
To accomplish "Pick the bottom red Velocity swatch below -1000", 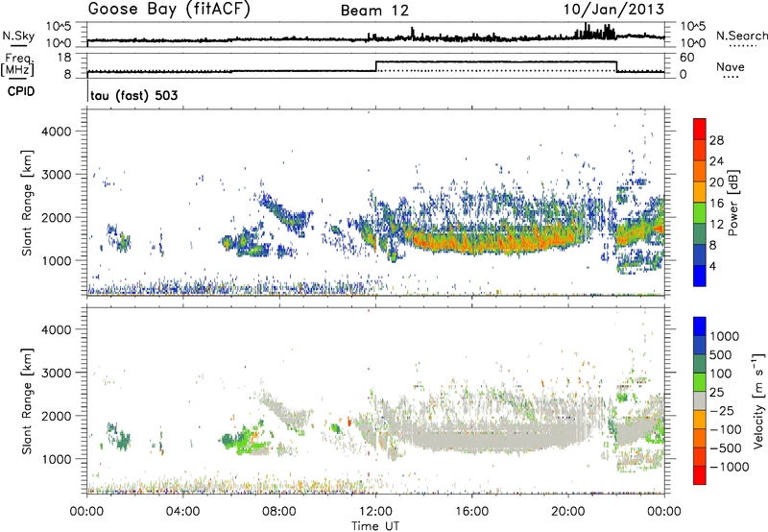I will coord(700,475).
